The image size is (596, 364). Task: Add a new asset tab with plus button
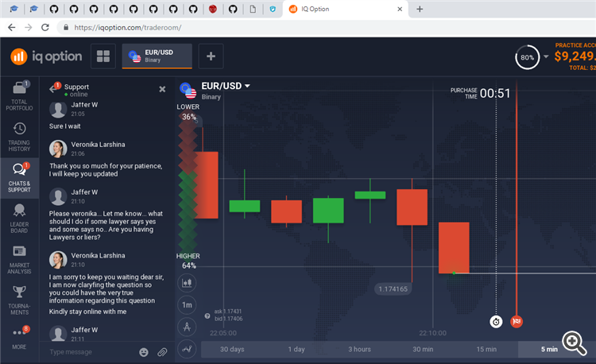[211, 56]
